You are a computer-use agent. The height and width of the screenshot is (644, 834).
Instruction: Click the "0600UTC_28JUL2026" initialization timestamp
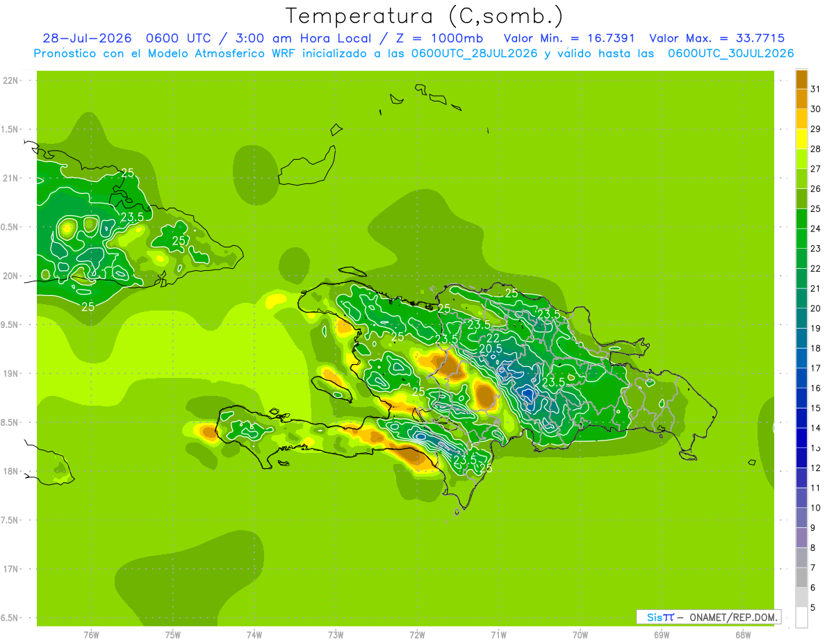pos(475,53)
